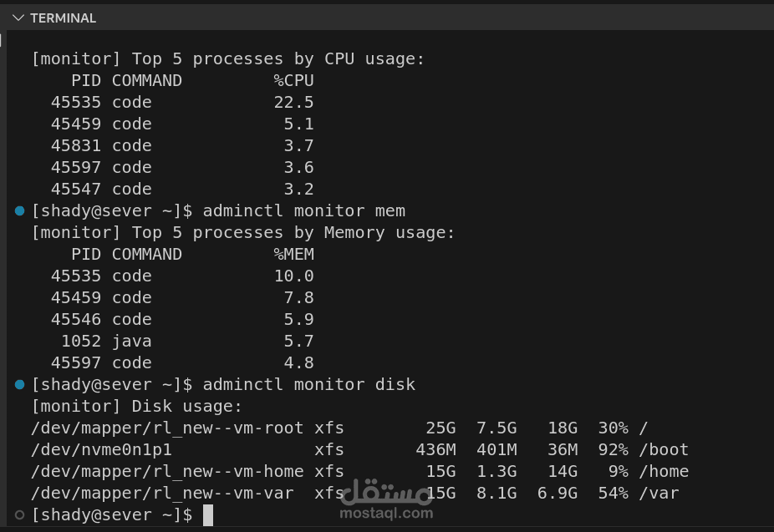Focus the terminal cursor block at the prompt
The image size is (774, 532).
[208, 515]
